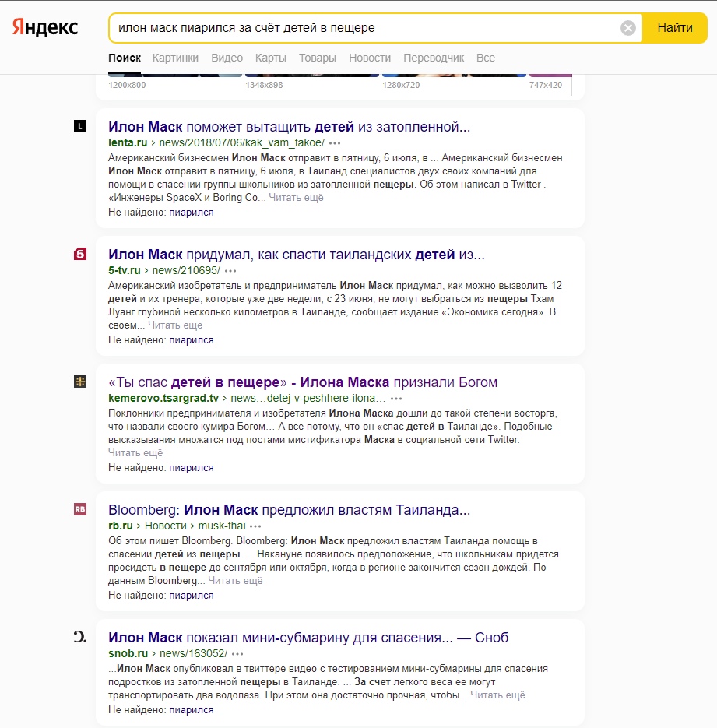Expand 'Читать ещё' in lenta.ru snippet
Viewport: 717px width, 728px height.
pyautogui.click(x=296, y=197)
